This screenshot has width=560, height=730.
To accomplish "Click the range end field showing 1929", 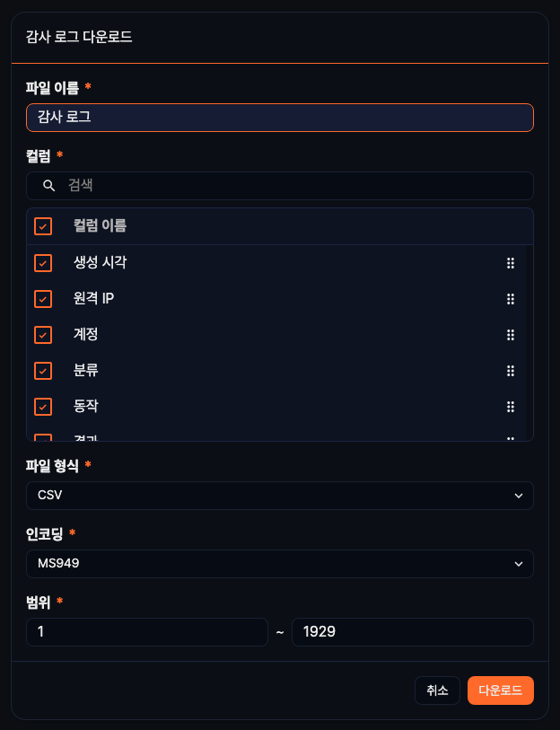I will coord(412,631).
